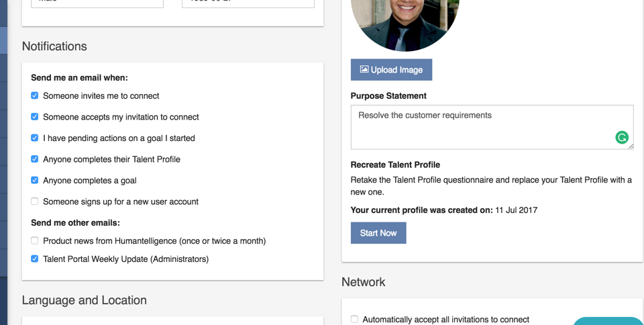
Task: Check 'Product news from Humantelligence' option
Action: point(35,240)
